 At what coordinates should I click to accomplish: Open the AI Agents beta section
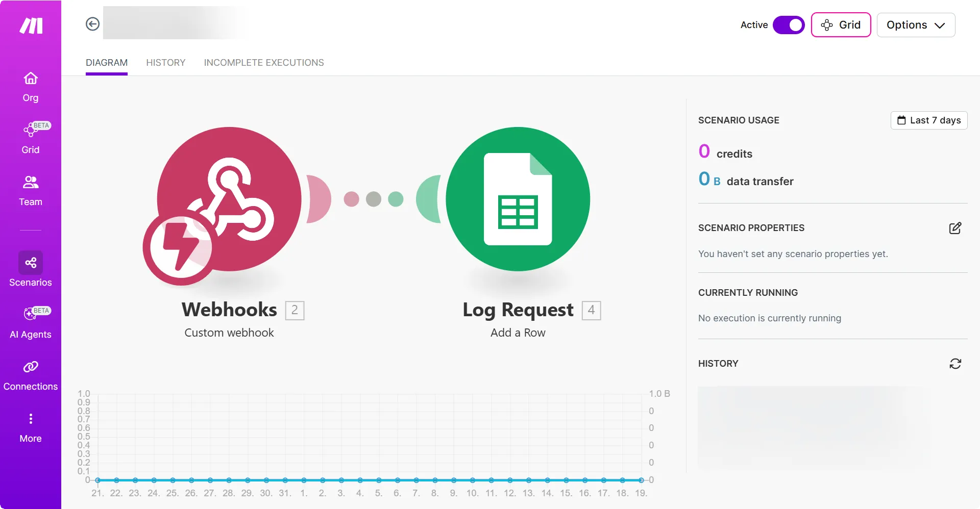point(31,322)
